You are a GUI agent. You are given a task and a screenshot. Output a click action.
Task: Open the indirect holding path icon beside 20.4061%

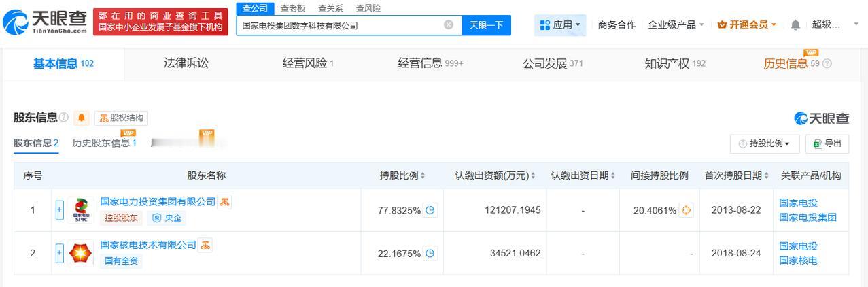tap(686, 210)
